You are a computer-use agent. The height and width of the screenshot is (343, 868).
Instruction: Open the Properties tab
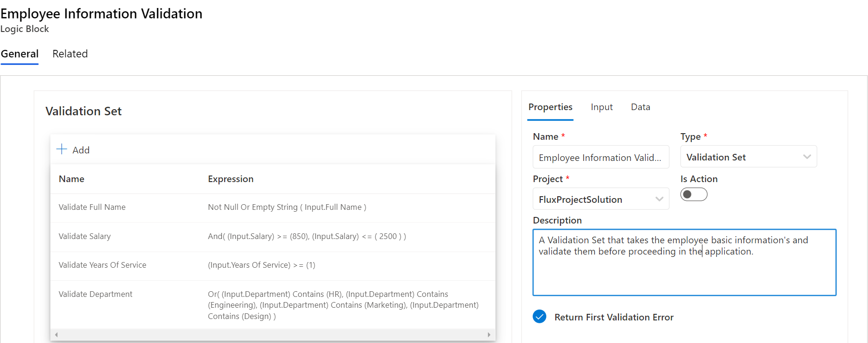coord(550,107)
